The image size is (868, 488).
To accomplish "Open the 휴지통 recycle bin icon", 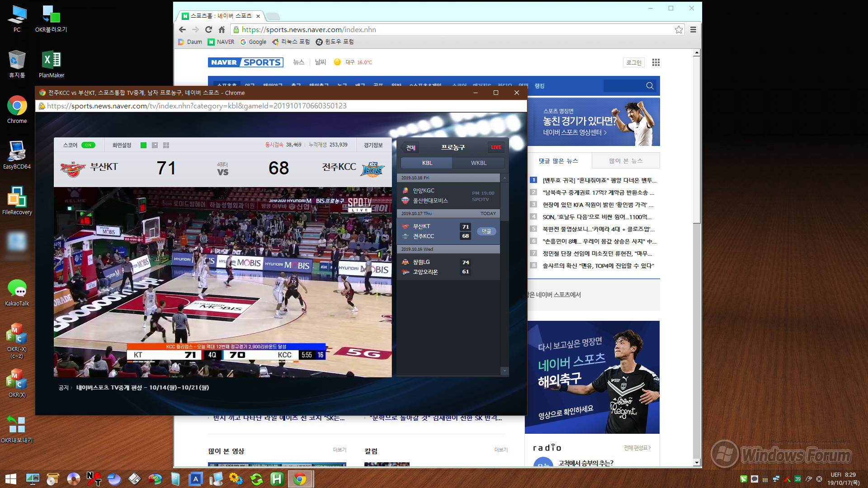I will (x=17, y=64).
